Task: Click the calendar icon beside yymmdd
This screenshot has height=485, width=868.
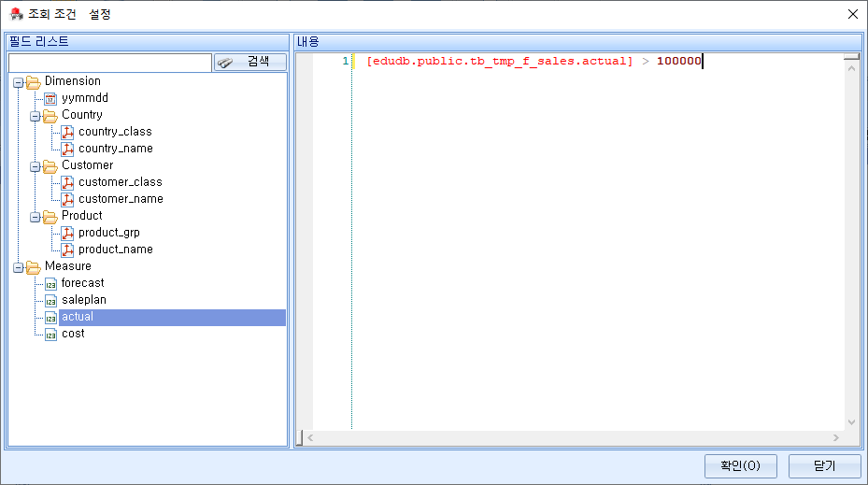Action: click(50, 98)
